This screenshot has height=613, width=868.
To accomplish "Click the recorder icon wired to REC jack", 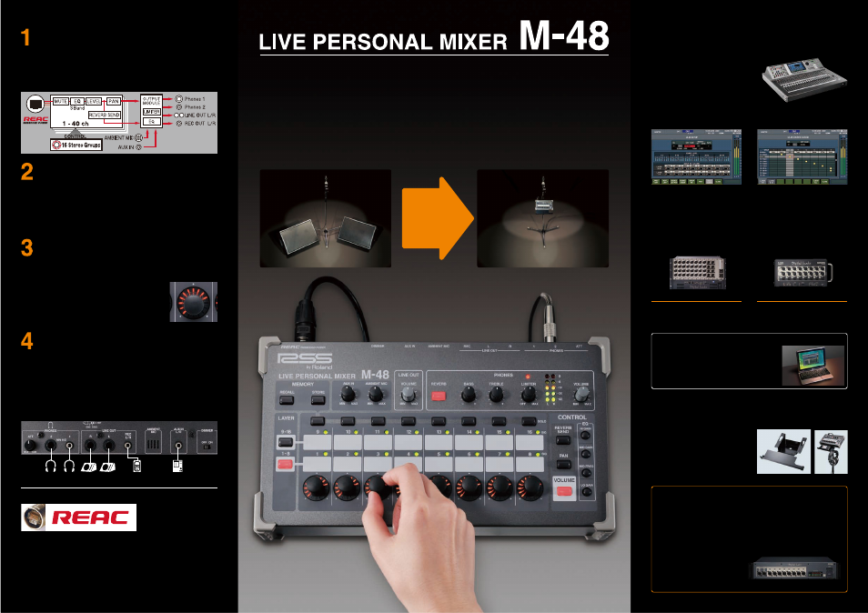I will 136,467.
